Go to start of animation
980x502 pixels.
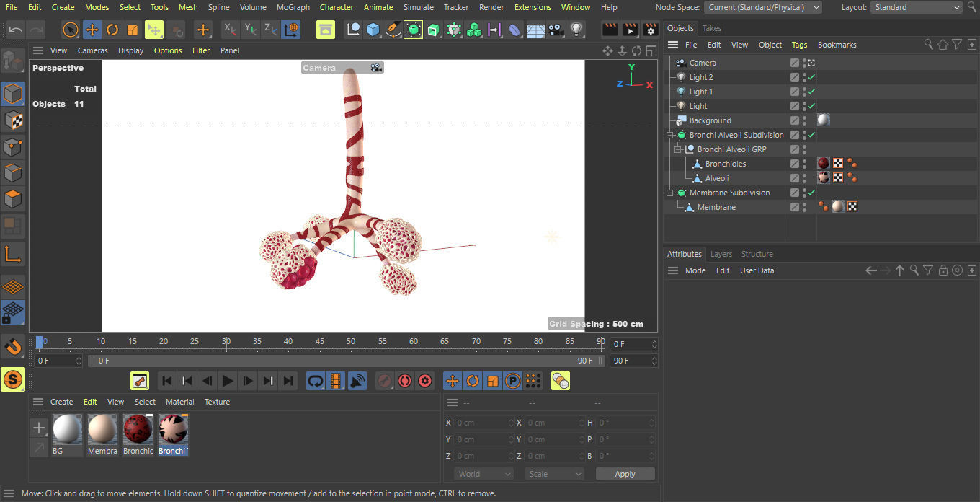[166, 381]
